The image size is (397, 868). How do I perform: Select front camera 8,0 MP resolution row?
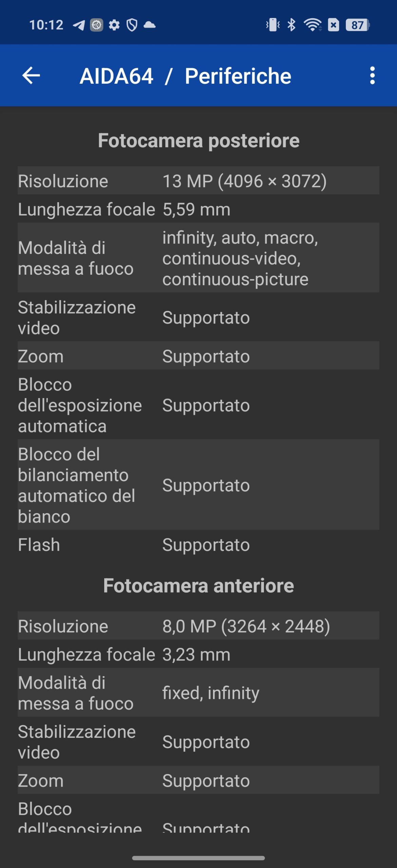(x=198, y=626)
